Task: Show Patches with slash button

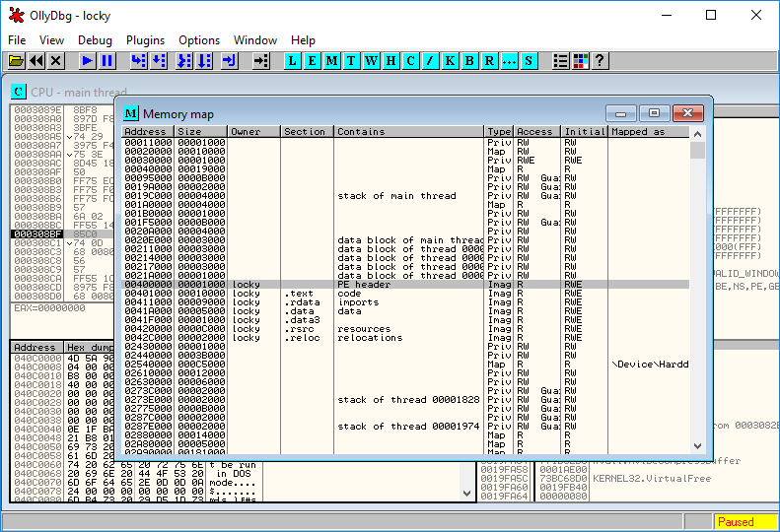Action: pos(430,61)
